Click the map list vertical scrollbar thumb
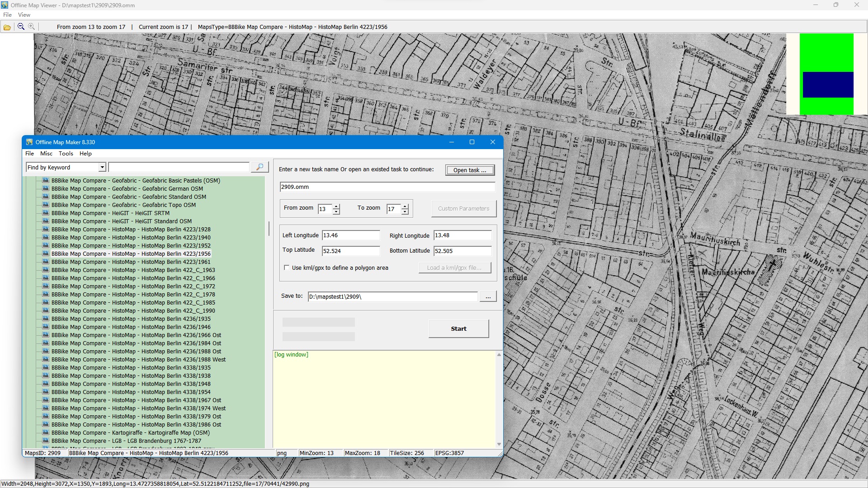Image resolution: width=868 pixels, height=488 pixels. pyautogui.click(x=269, y=229)
